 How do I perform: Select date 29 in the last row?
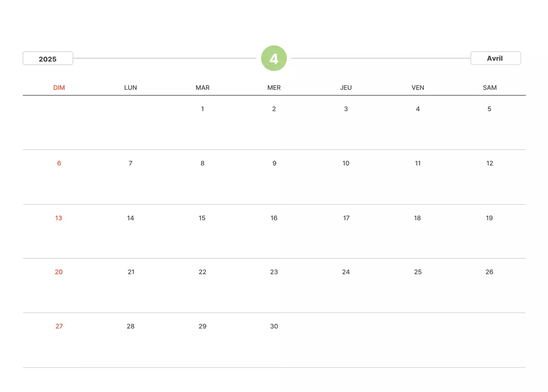pos(203,327)
